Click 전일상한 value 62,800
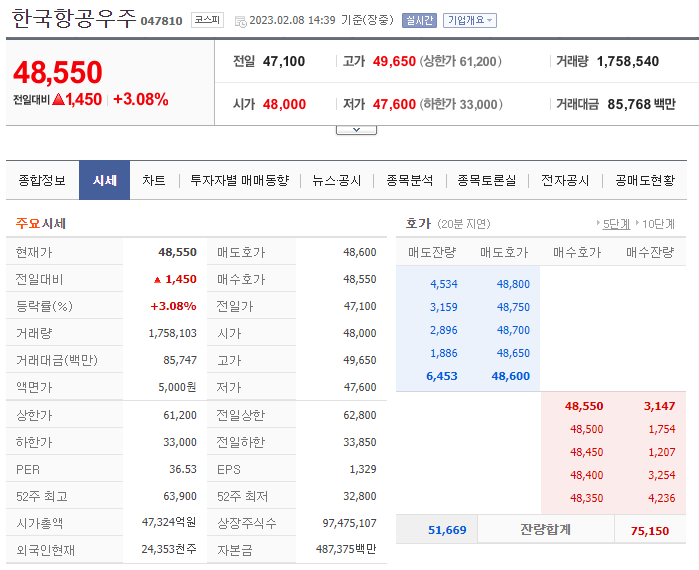The height and width of the screenshot is (570, 699). pyautogui.click(x=360, y=415)
